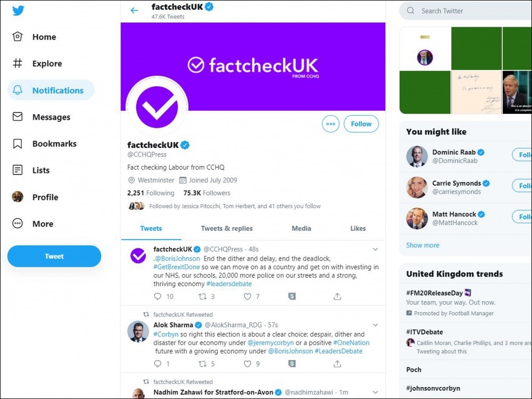Click Show more under You might like
The height and width of the screenshot is (399, 532).
422,245
